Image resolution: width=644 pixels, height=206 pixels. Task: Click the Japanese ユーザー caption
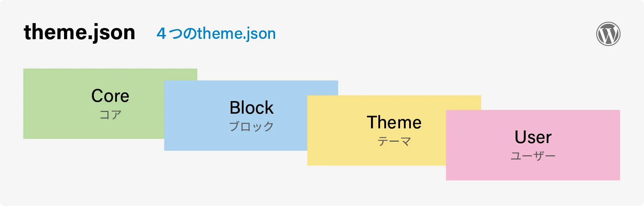point(533,156)
